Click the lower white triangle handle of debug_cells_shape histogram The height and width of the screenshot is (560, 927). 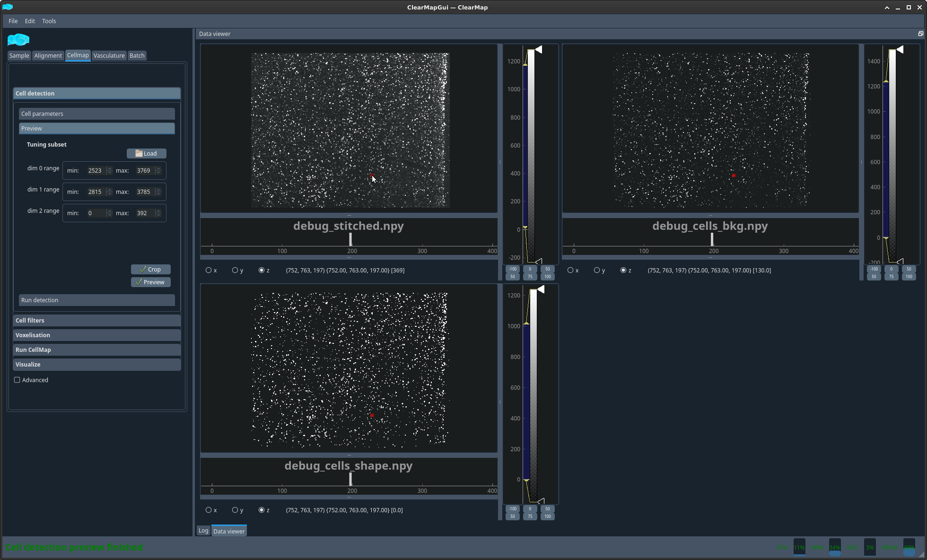point(541,500)
